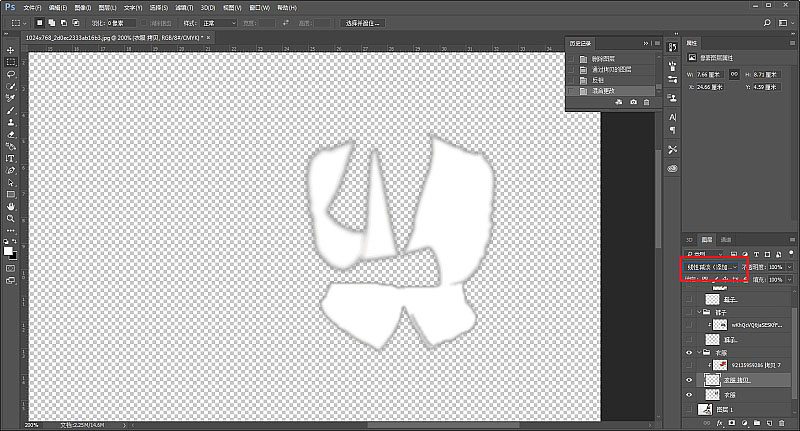Create new document from current history state
Viewport: 800px width, 431px height.
click(619, 102)
